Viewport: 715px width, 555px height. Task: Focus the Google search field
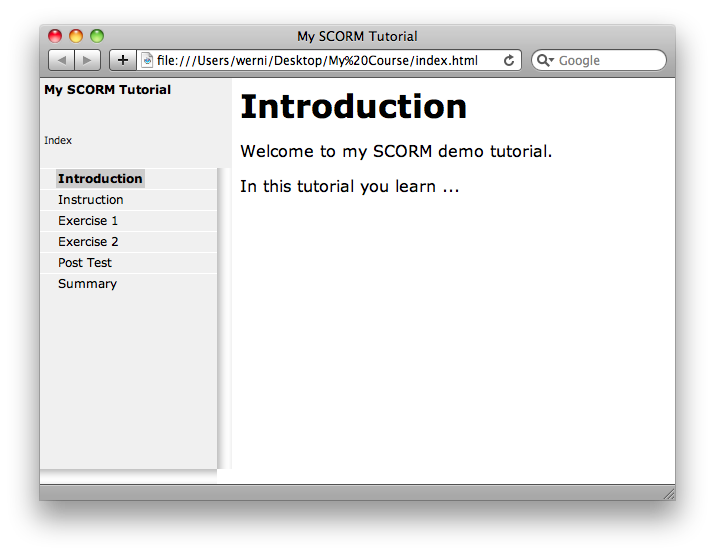(x=605, y=61)
